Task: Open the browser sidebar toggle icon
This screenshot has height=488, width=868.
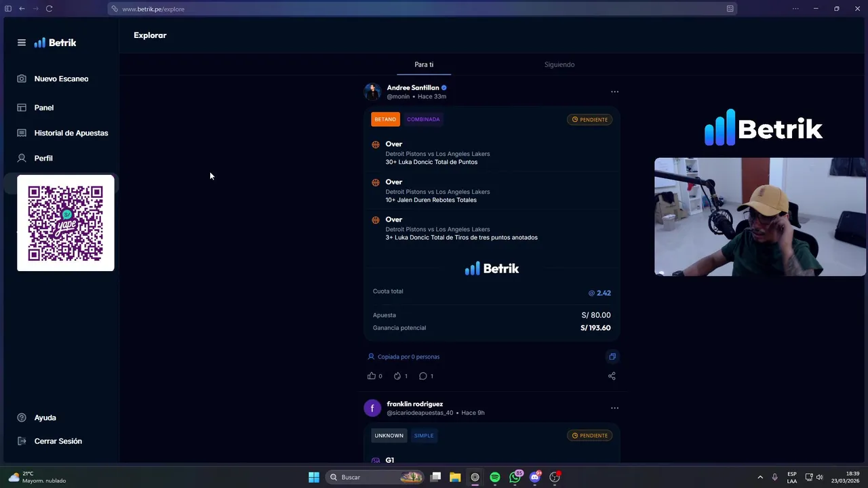Action: [x=8, y=9]
